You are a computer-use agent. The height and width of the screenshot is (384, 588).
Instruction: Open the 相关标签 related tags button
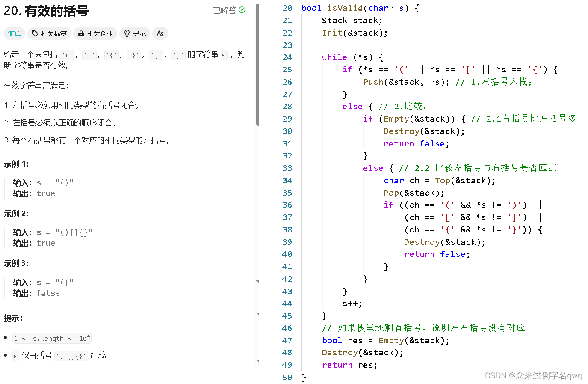click(x=49, y=33)
